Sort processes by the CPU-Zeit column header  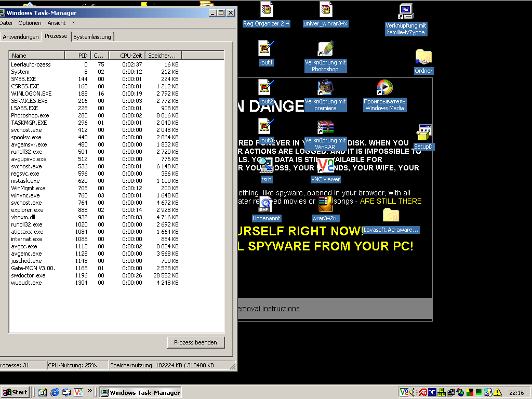(x=127, y=55)
